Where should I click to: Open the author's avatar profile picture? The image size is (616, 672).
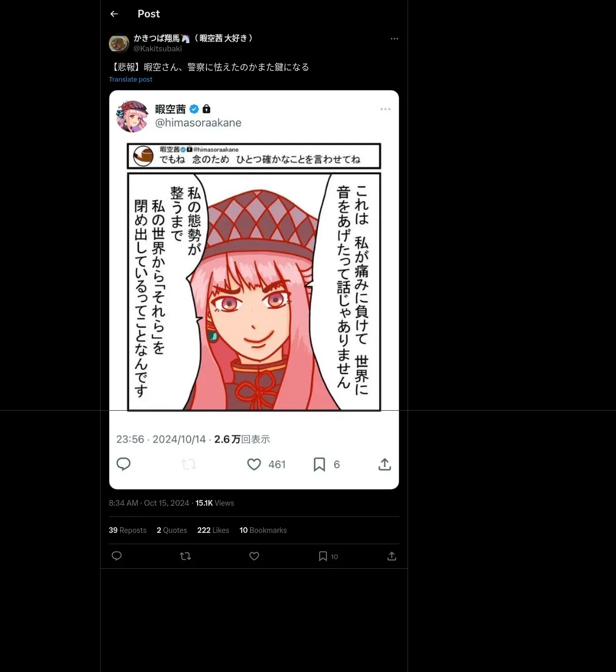click(x=119, y=43)
